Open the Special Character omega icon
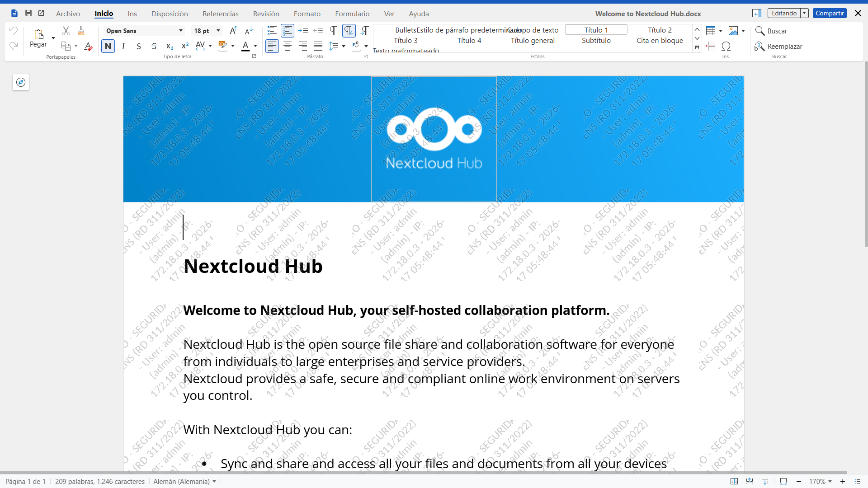This screenshot has height=488, width=868. pyautogui.click(x=726, y=46)
